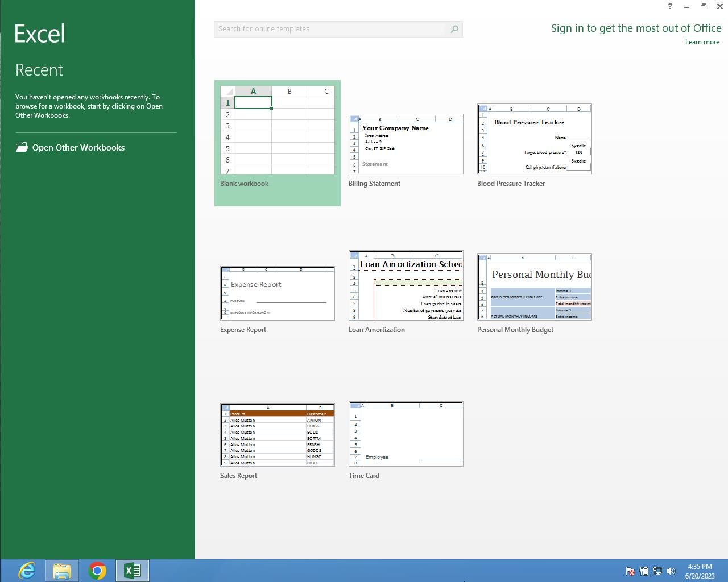The image size is (728, 582).
Task: Select the Expense Report template
Action: [x=278, y=293]
